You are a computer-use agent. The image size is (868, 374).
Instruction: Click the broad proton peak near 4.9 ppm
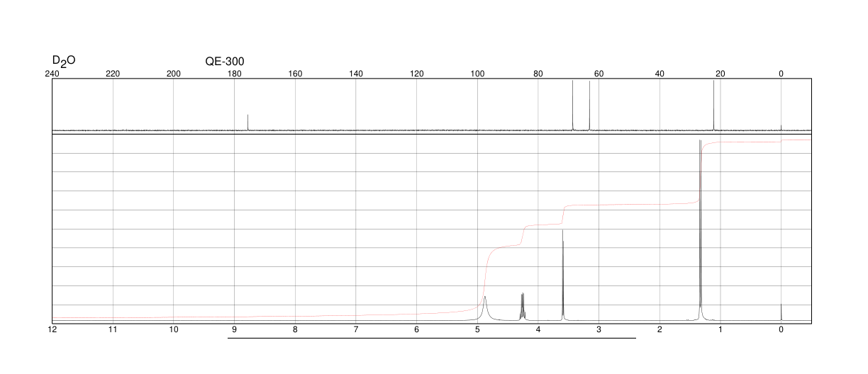tap(485, 308)
